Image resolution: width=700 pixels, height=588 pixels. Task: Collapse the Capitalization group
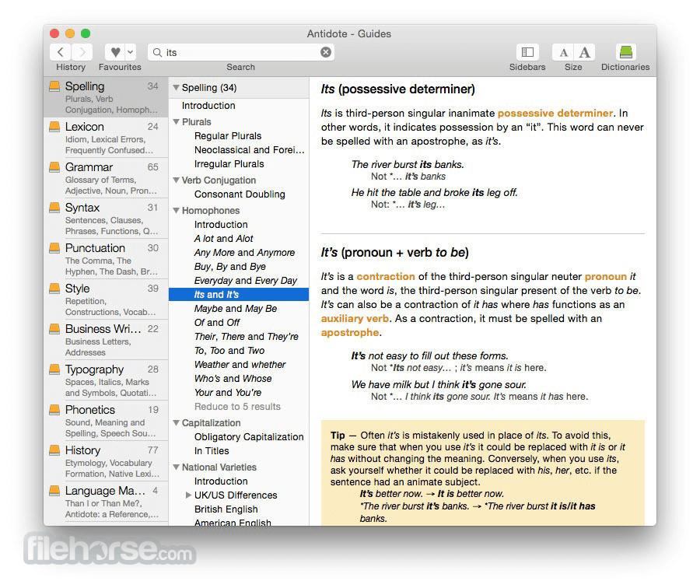tap(176, 423)
